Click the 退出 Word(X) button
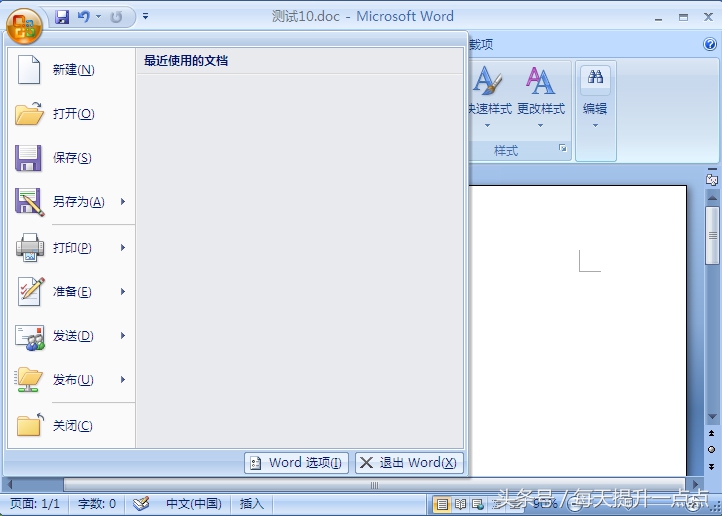 tap(409, 463)
